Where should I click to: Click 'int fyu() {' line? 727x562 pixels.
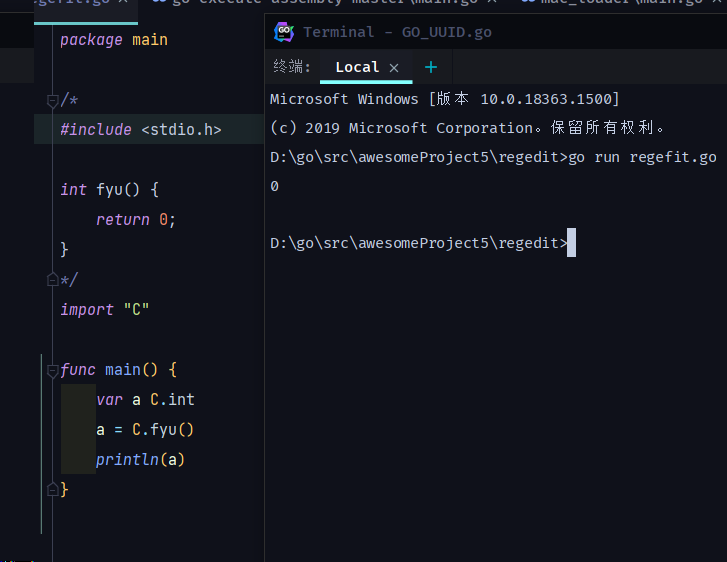click(x=109, y=190)
